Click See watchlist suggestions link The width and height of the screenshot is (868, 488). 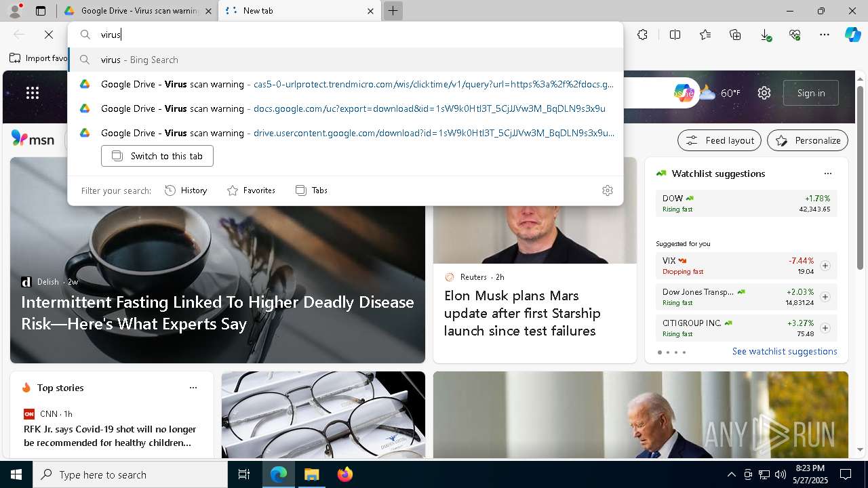(x=785, y=351)
